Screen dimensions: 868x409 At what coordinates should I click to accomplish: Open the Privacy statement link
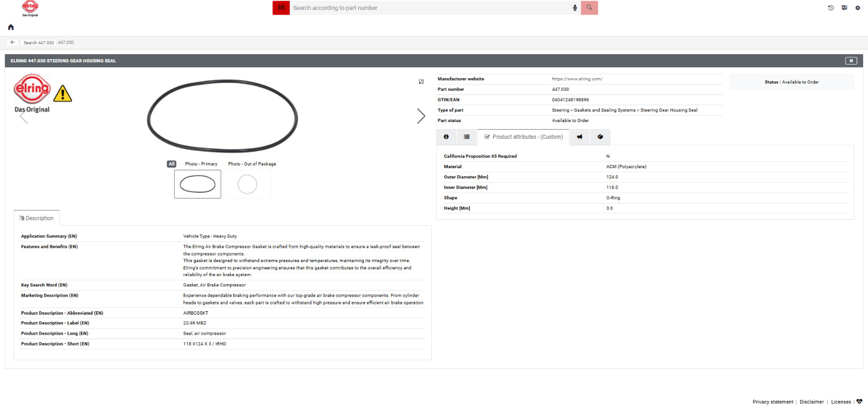click(x=773, y=402)
